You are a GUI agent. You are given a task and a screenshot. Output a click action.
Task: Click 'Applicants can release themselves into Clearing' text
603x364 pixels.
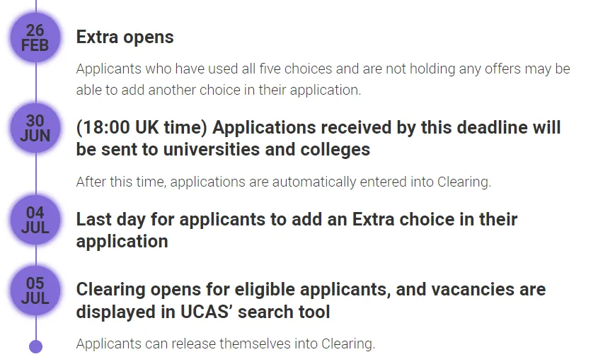tap(225, 344)
